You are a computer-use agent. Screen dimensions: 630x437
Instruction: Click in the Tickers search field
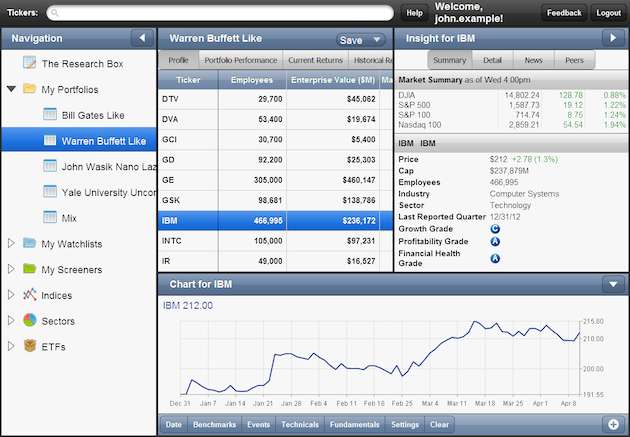click(x=220, y=13)
